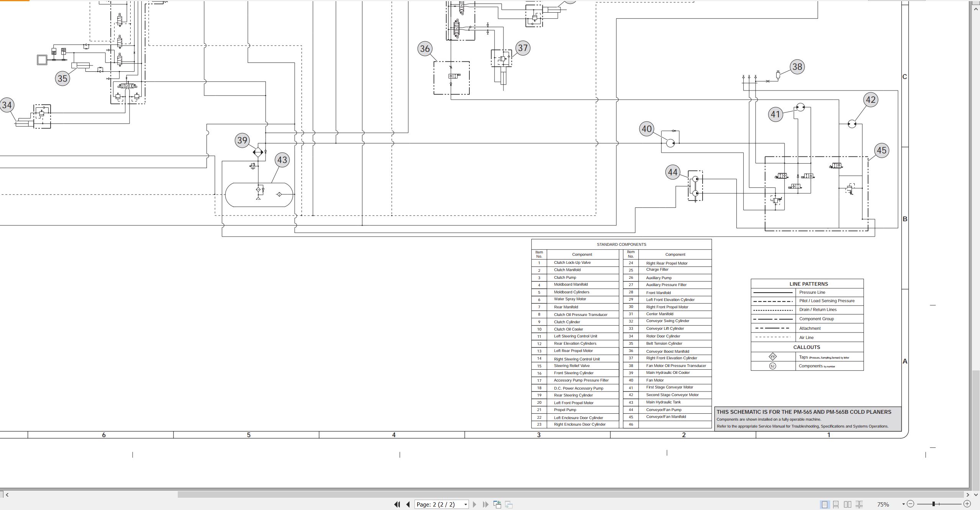The height and width of the screenshot is (510, 980).
Task: Select 'Component Group' legend entry
Action: coord(816,319)
